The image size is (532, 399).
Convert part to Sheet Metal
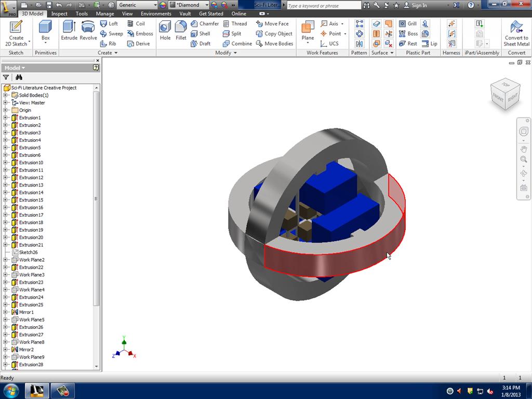(x=516, y=33)
